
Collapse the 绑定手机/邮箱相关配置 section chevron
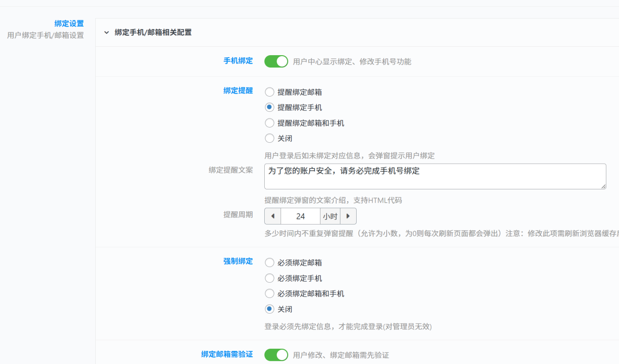click(107, 33)
